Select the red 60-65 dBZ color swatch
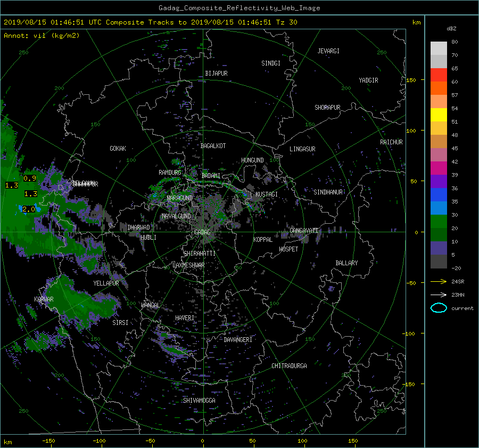This screenshot has height=448, width=479. [x=439, y=75]
